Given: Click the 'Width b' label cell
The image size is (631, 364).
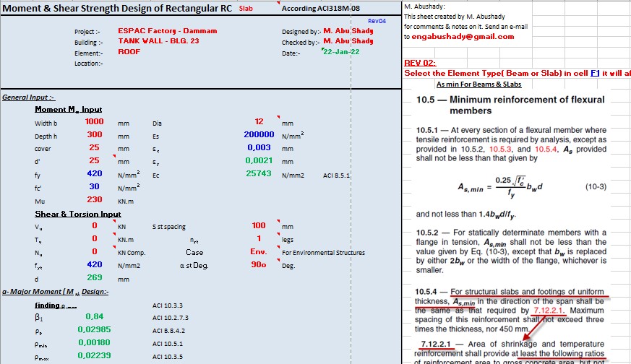Looking at the screenshot, I should point(46,123).
